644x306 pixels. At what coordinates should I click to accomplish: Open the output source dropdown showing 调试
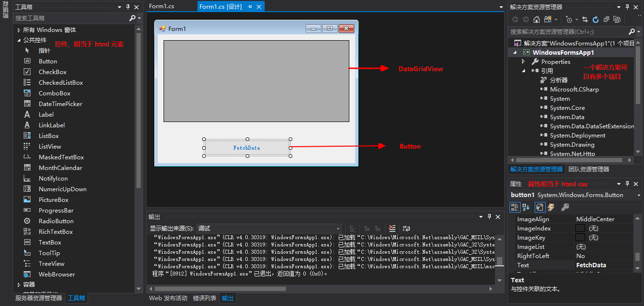click(x=269, y=229)
